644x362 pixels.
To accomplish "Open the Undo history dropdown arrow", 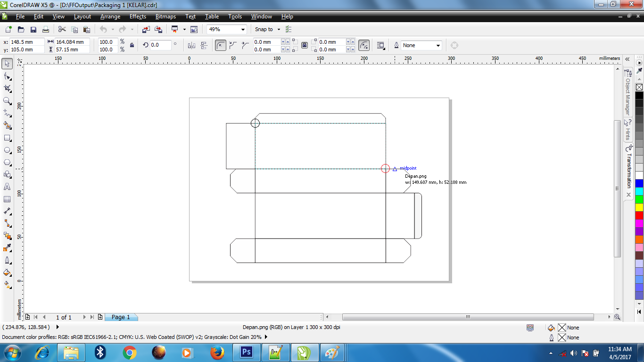I will click(113, 29).
